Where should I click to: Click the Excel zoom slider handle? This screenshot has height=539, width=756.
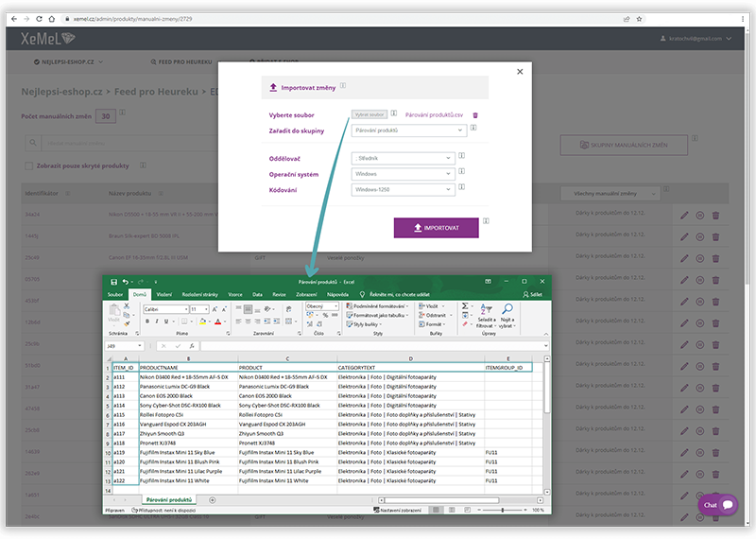(503, 510)
